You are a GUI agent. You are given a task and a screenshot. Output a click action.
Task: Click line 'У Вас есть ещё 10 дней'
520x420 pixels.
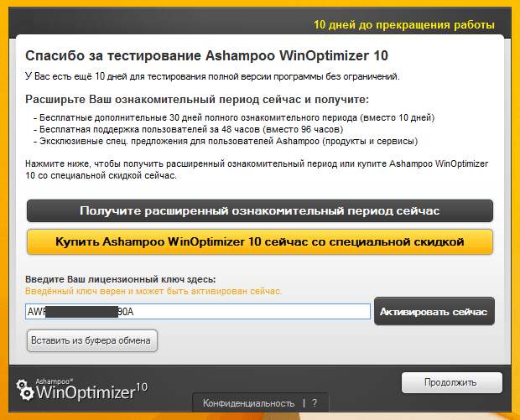[212, 76]
